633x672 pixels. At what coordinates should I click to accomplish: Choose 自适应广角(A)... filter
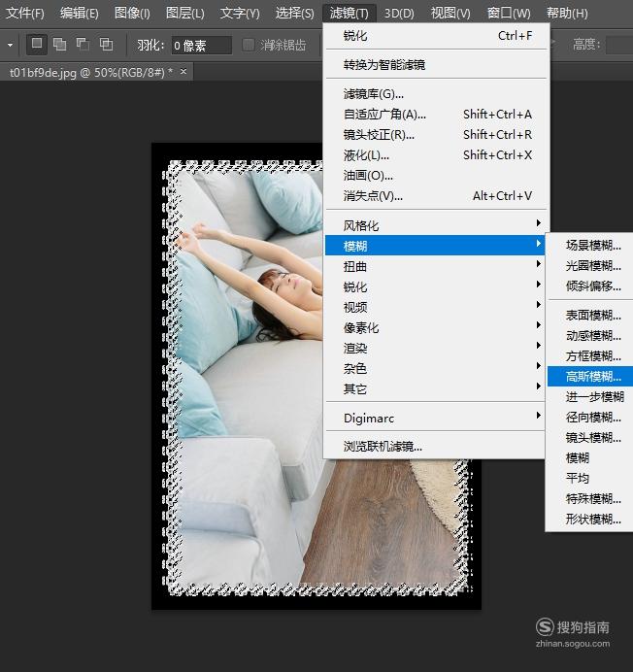(436, 115)
